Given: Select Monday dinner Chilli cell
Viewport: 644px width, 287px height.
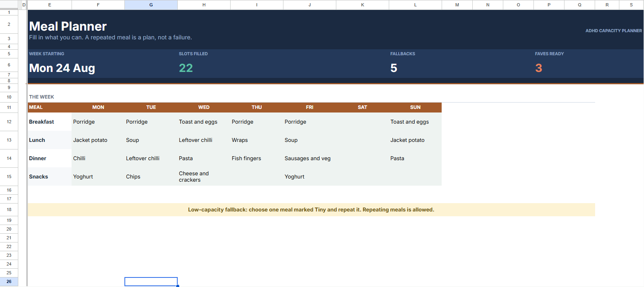Looking at the screenshot, I should [x=98, y=158].
